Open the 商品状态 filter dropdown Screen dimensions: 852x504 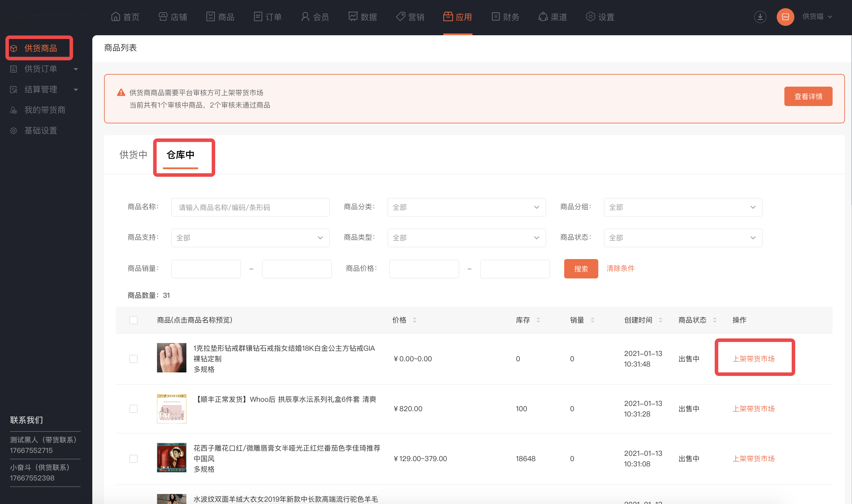pyautogui.click(x=682, y=238)
